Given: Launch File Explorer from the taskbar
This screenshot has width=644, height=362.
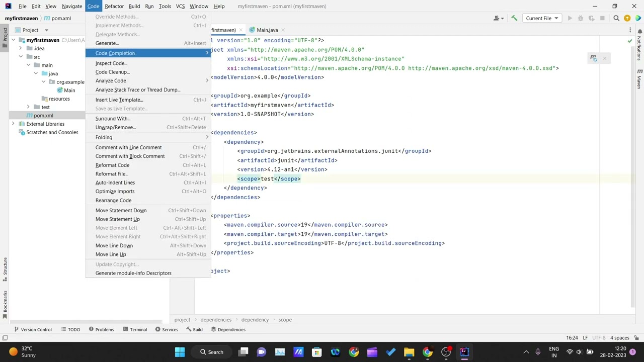Looking at the screenshot, I should (409, 352).
